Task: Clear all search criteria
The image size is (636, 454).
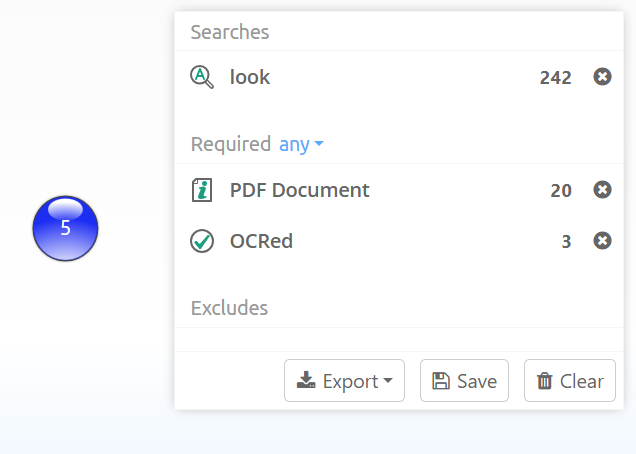Action: [x=569, y=381]
